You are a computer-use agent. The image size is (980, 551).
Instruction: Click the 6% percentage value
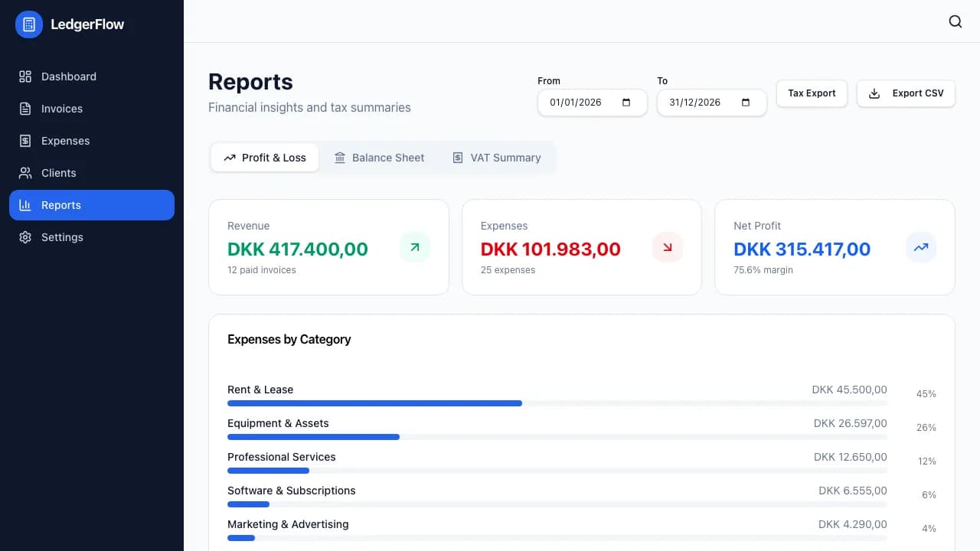[929, 495]
